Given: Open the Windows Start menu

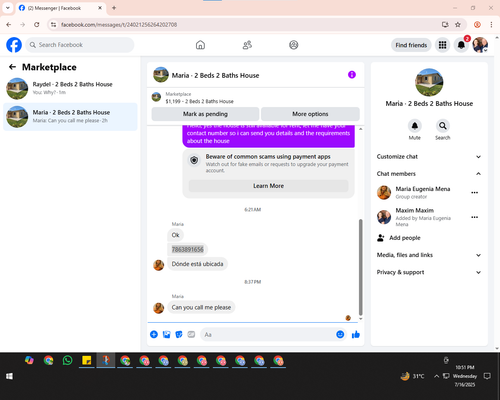Looking at the screenshot, I should click(x=9, y=376).
